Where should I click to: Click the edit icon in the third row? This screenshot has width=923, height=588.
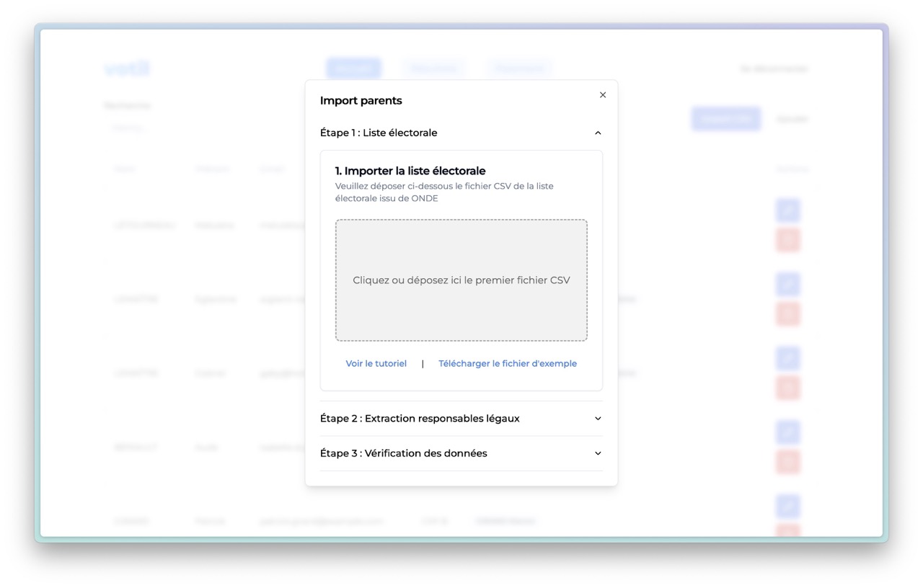point(787,358)
